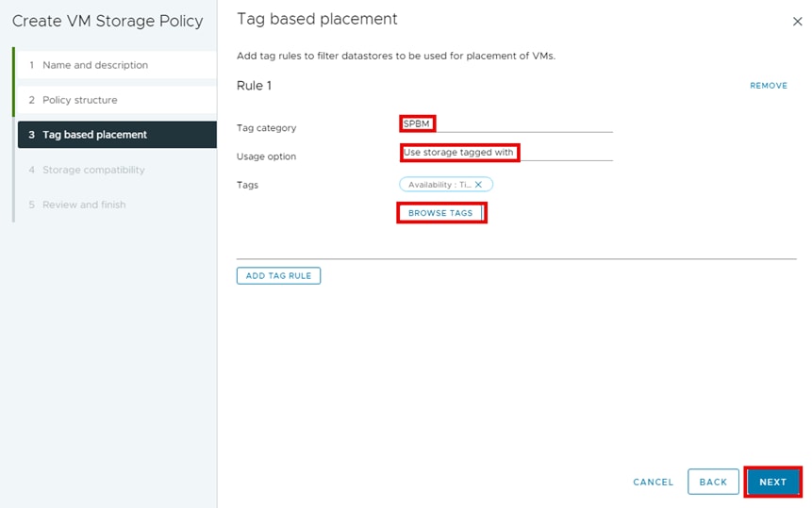Screen dimensions: 812x508
Task: Click the Availability tag chip label
Action: click(x=439, y=185)
